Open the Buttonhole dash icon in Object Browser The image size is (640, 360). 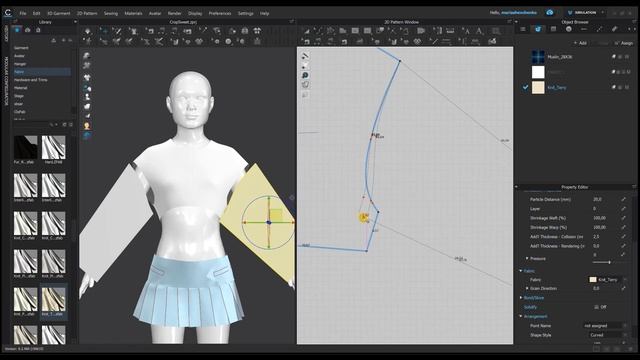(x=584, y=29)
